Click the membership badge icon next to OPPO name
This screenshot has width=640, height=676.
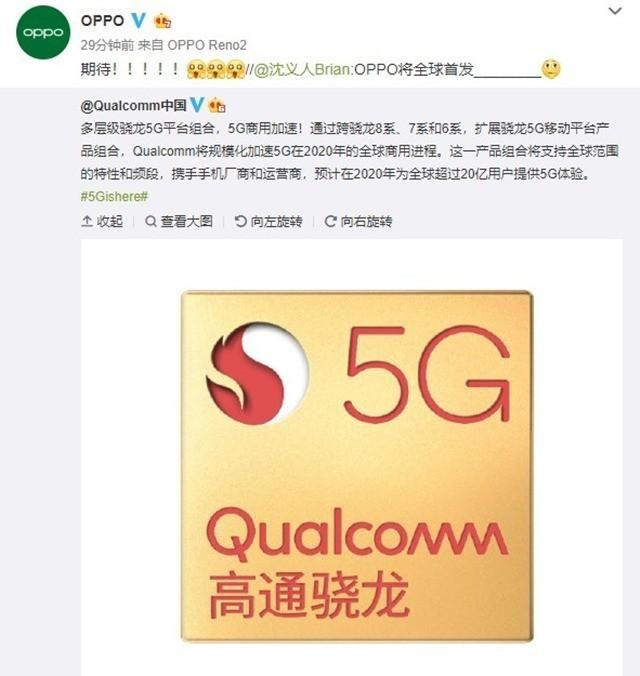[163, 21]
